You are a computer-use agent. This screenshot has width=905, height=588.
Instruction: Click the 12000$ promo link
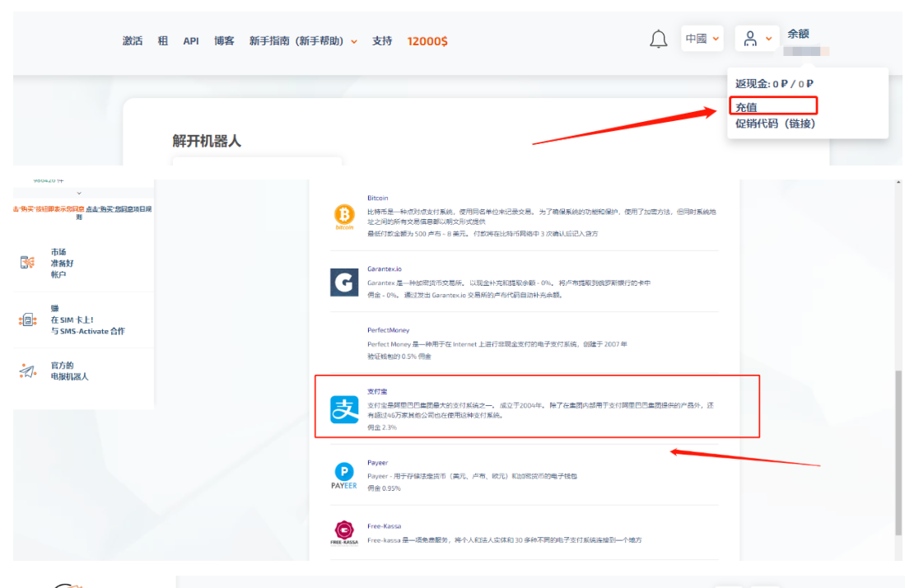[x=427, y=41]
